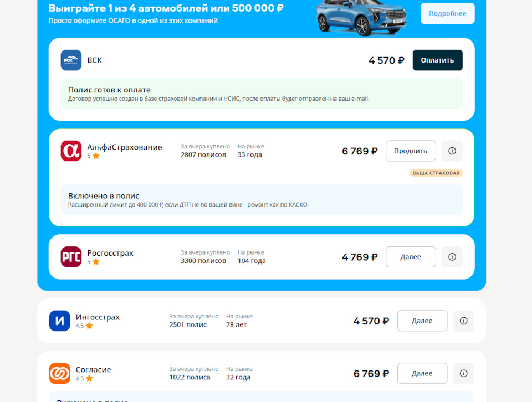Open "Подробнее" about the car giveaway
The width and height of the screenshot is (532, 402).
[x=447, y=13]
